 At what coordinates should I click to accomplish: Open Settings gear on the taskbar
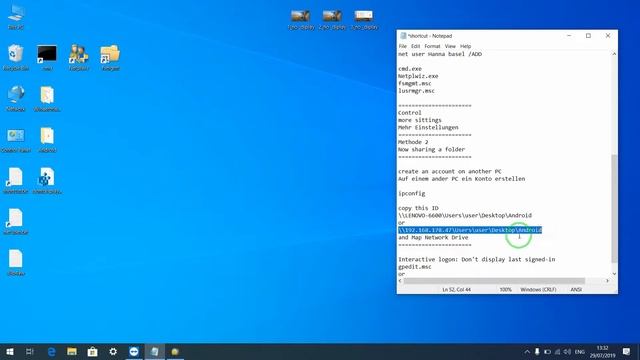click(x=113, y=351)
